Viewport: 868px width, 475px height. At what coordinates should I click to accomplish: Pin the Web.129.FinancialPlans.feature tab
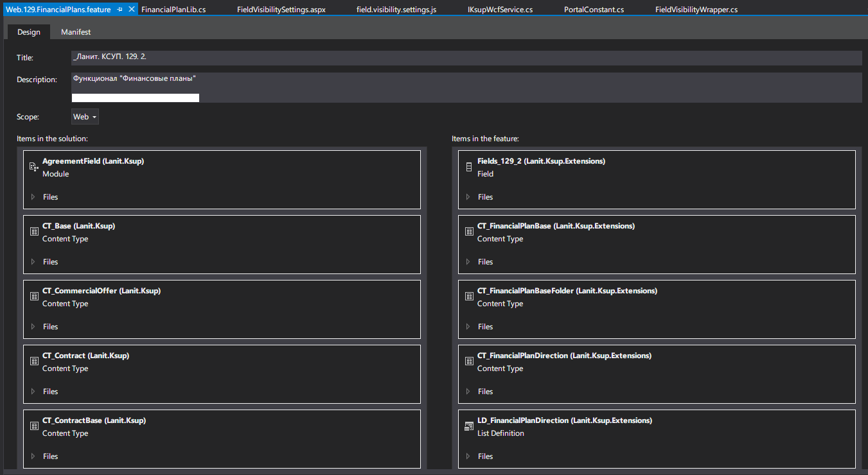point(120,10)
